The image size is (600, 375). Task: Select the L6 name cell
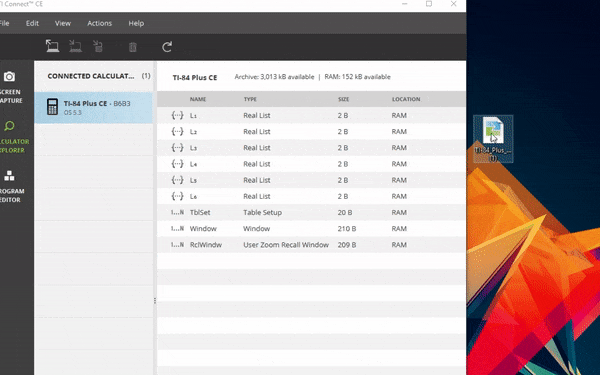[193, 196]
